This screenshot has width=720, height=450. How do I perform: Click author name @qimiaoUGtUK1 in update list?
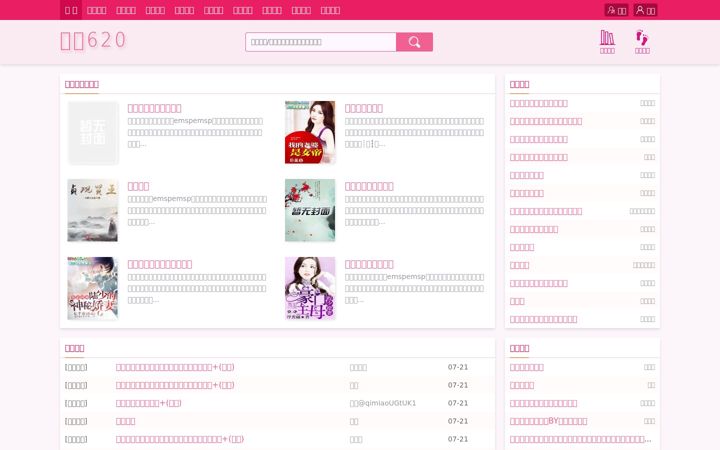pos(382,403)
